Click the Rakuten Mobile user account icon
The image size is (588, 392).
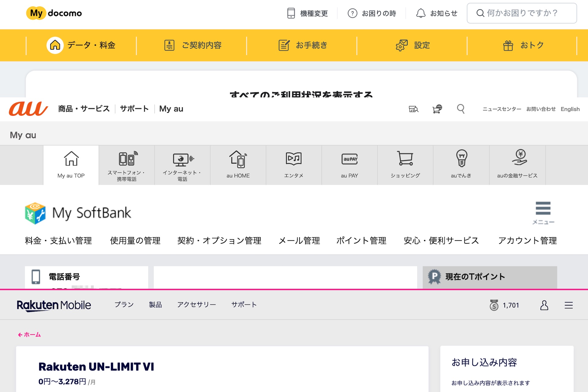click(544, 305)
